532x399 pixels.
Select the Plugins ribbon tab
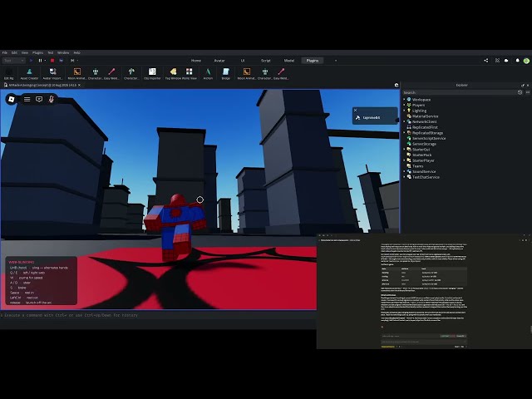tap(313, 61)
